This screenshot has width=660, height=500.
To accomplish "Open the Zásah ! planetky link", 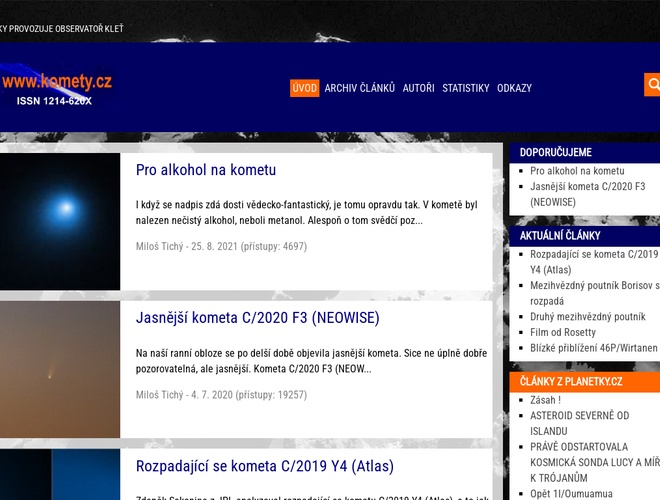I will point(545,400).
